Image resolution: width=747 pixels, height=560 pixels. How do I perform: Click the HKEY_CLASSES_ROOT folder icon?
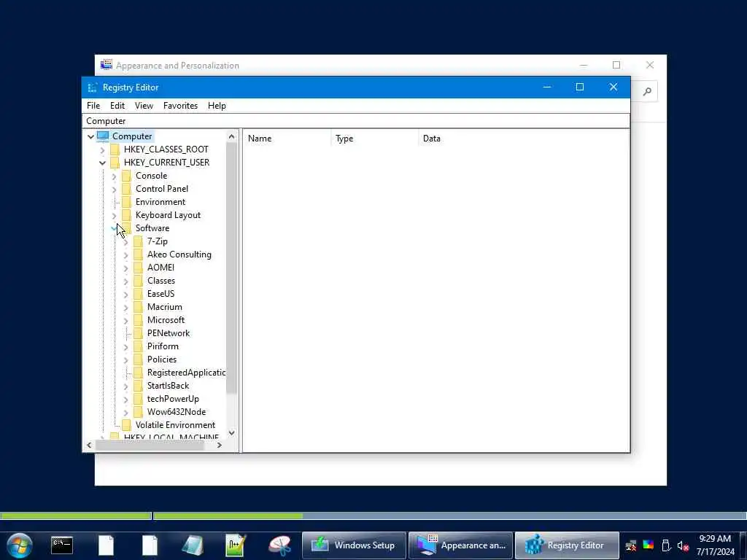tap(115, 149)
